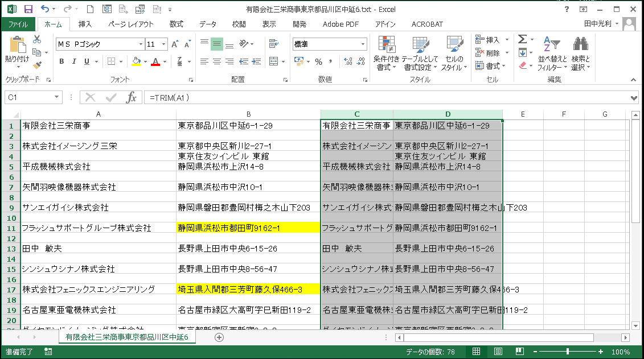Open the font name dropdown
Viewport: 644px width, 359px height.
(141, 44)
